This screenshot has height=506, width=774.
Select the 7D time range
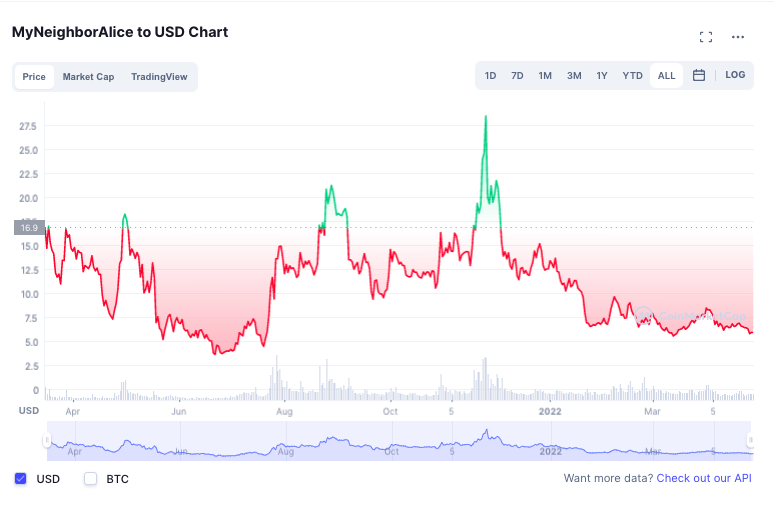coord(517,76)
